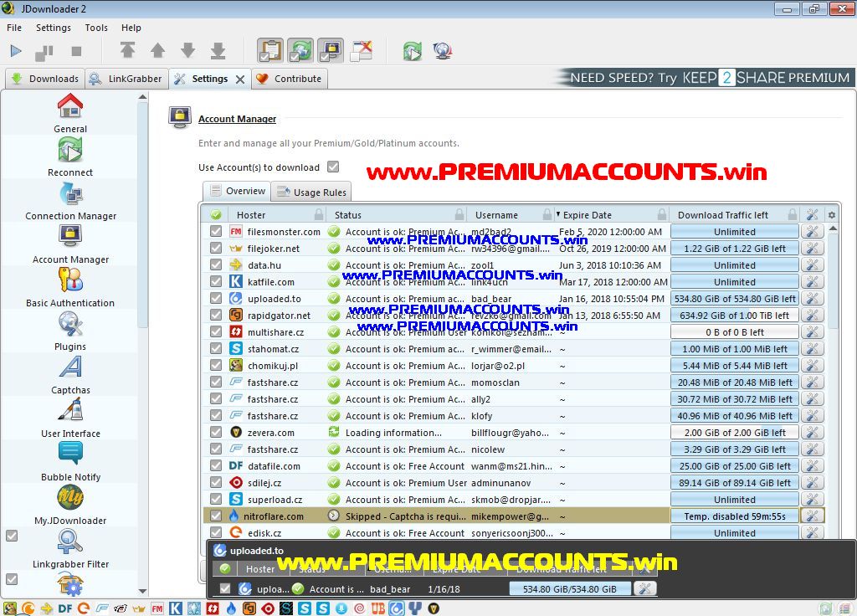The image size is (857, 616).
Task: Click the Move up arrow icon
Action: 158,50
